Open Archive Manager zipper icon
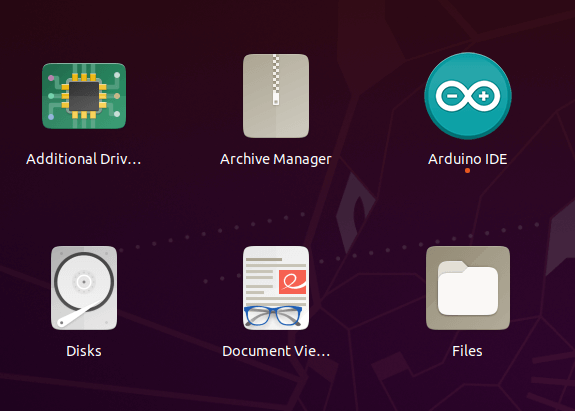Screen dimensions: 575x411 (276, 96)
